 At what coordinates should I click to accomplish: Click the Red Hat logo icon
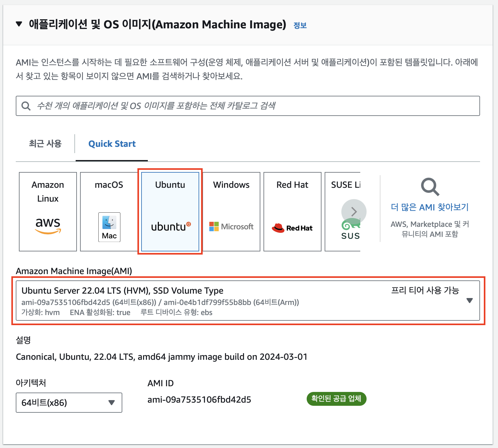tap(292, 228)
